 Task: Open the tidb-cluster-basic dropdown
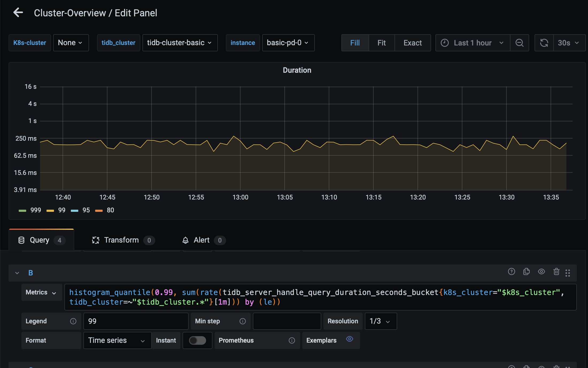coord(180,43)
